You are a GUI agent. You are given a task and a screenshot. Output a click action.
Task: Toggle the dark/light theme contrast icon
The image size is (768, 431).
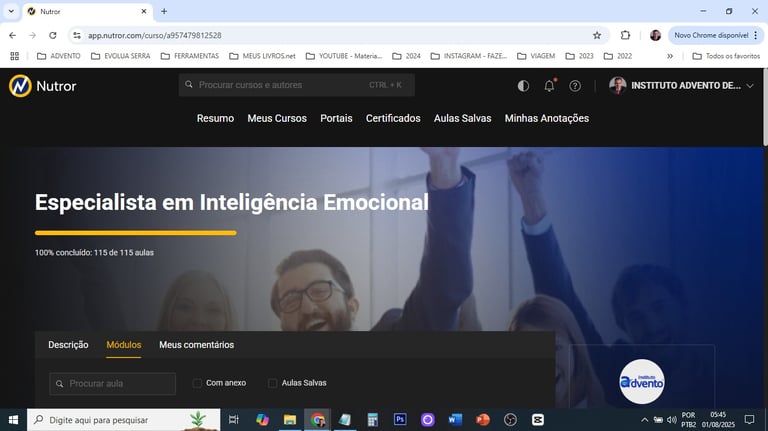[523, 86]
